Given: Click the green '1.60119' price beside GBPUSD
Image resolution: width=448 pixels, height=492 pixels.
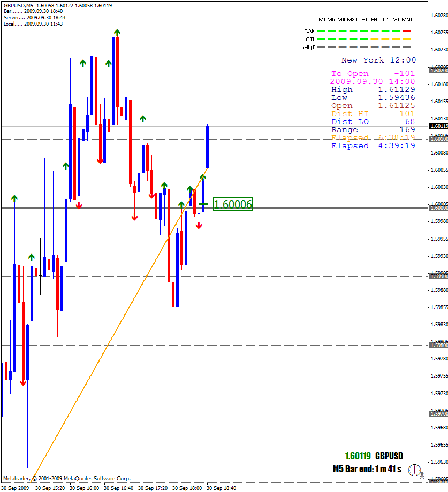Looking at the screenshot, I should [358, 456].
